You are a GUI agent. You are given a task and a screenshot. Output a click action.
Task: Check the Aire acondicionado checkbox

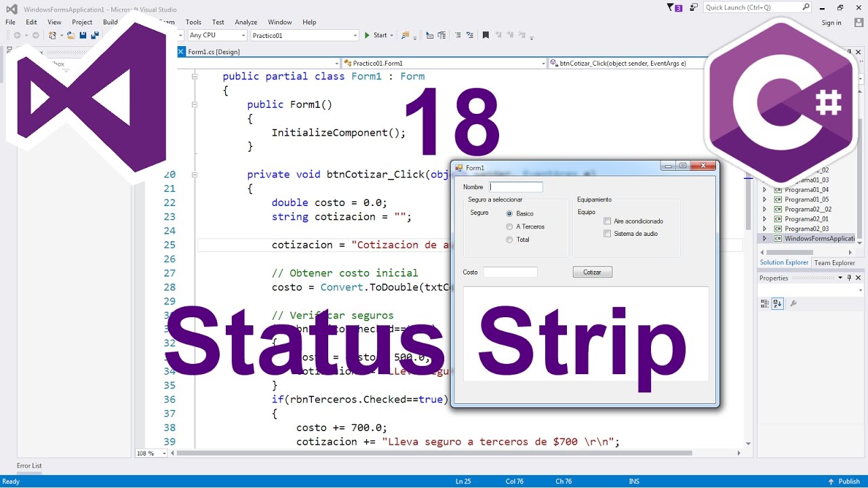[x=608, y=221]
